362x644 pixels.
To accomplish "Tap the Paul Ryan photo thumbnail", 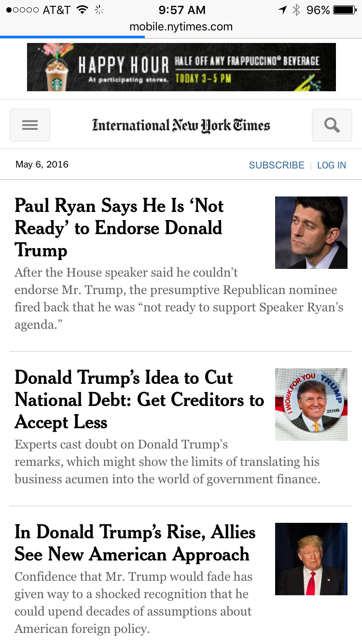I will click(x=311, y=233).
